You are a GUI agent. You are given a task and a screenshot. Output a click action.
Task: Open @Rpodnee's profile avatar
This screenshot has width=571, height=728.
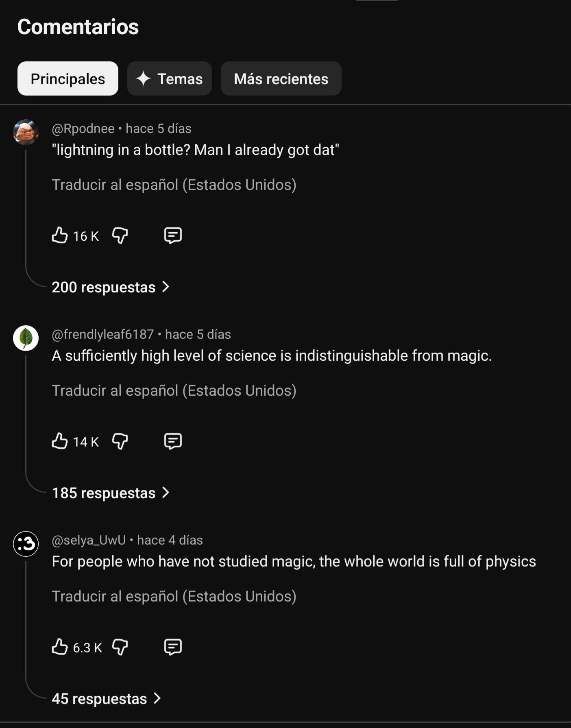point(26,132)
